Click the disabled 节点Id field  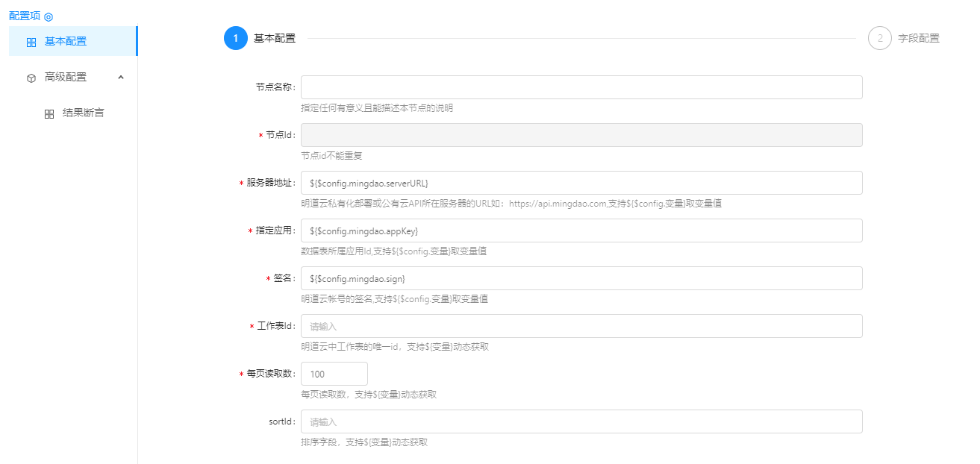[x=581, y=135]
